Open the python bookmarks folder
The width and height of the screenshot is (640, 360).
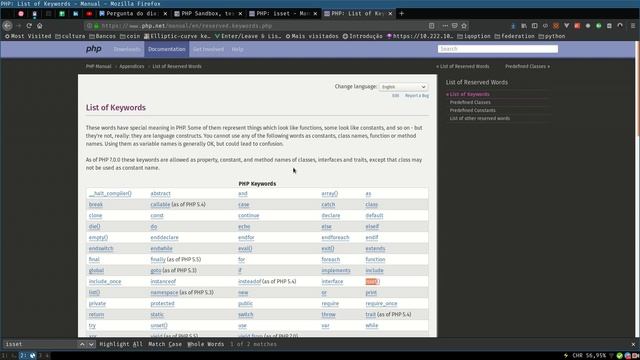(551, 36)
